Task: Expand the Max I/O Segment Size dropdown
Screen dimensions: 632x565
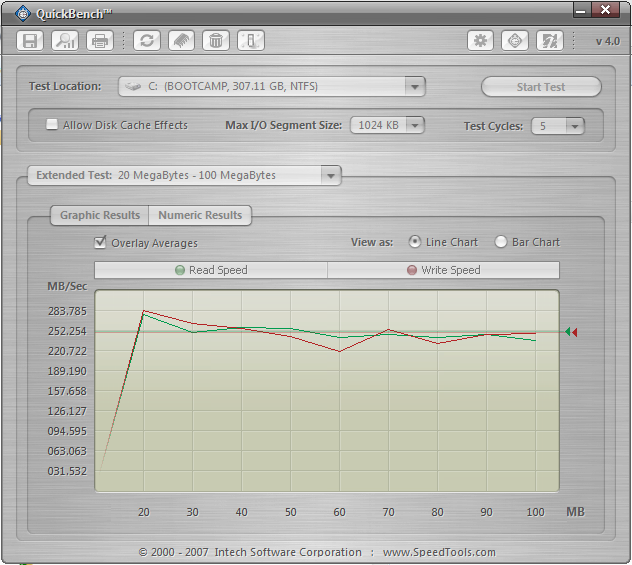Action: point(387,125)
